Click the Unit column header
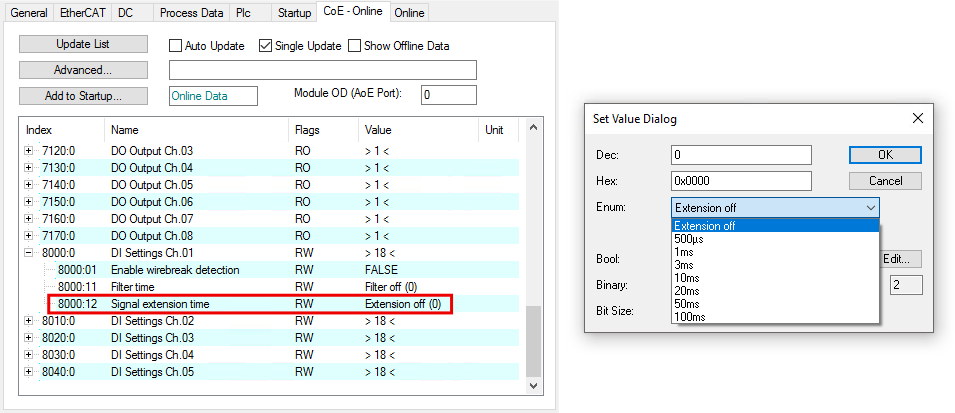Image resolution: width=955 pixels, height=413 pixels. (499, 130)
